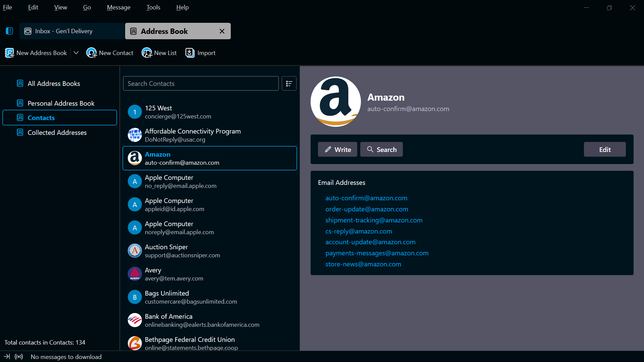Screen dimensions: 644x362
Task: Click order-update@amazon.com email link
Action: (x=367, y=209)
